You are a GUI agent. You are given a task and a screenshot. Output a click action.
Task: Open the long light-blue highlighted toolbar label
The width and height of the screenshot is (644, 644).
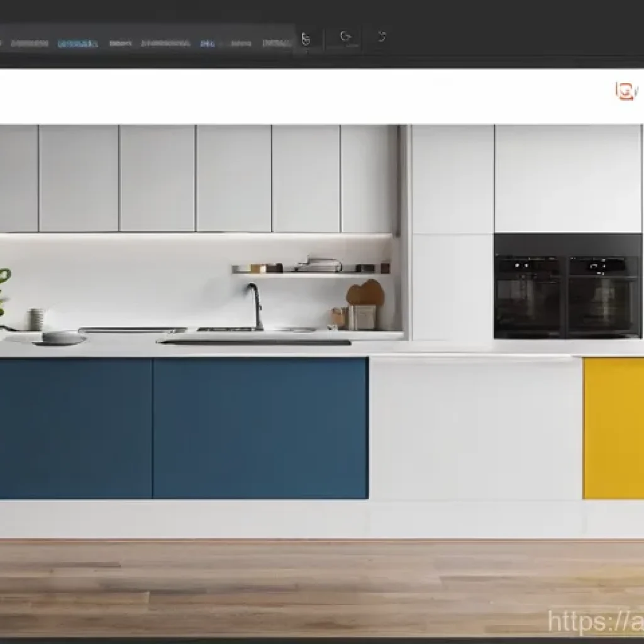click(77, 44)
